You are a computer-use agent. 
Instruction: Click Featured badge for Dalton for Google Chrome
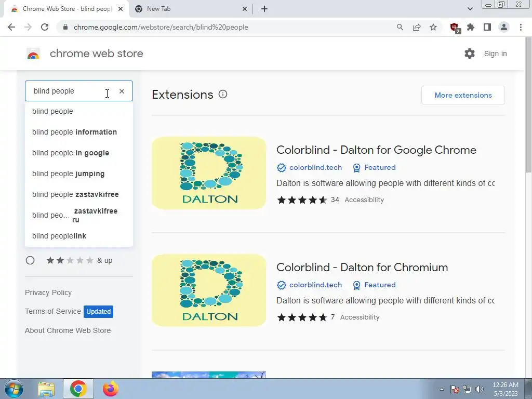pos(374,167)
